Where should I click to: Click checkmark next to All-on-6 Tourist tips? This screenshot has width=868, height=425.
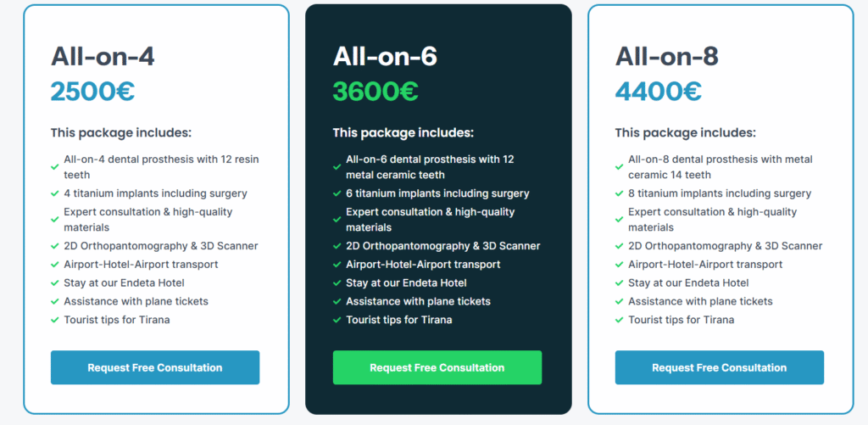pyautogui.click(x=337, y=321)
